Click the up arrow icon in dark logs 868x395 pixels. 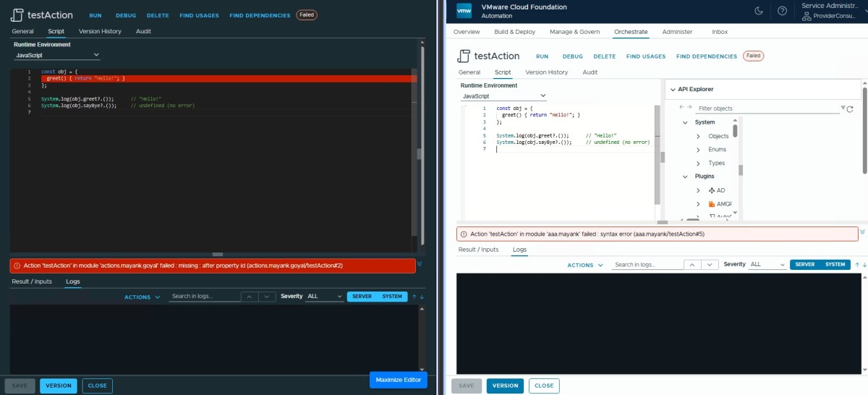414,297
